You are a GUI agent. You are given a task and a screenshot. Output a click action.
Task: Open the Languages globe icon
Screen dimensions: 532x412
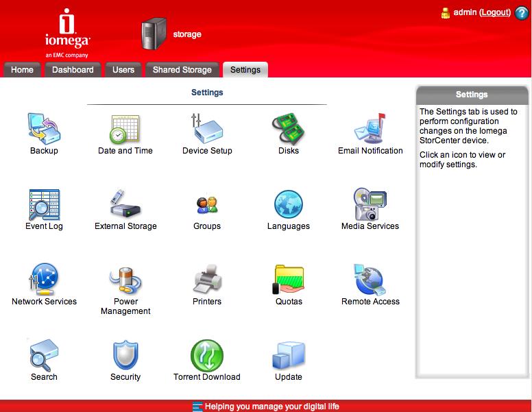click(x=289, y=204)
